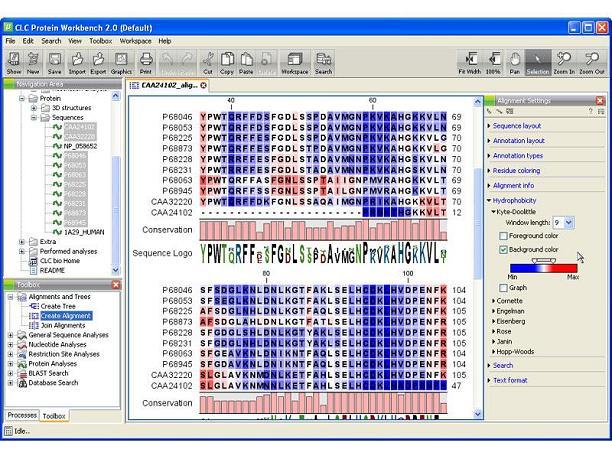Image resolution: width=612 pixels, height=459 pixels.
Task: Open the Import tool
Action: pyautogui.click(x=77, y=62)
